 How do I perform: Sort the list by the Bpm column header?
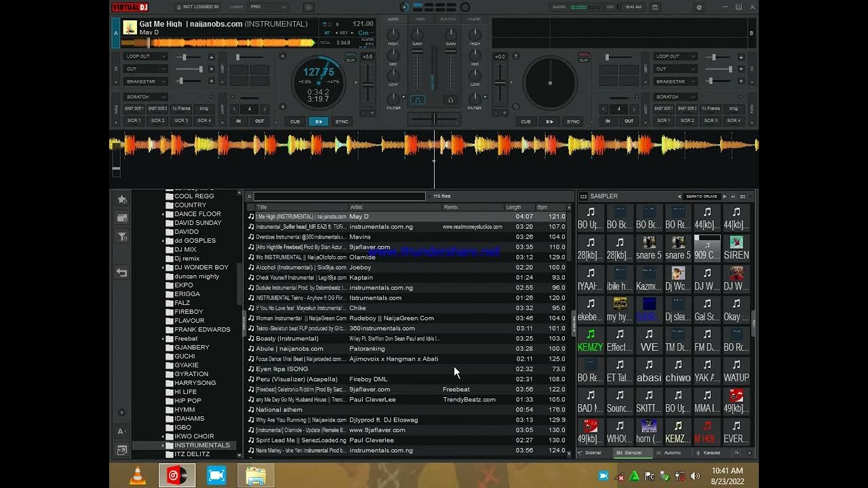coord(551,207)
